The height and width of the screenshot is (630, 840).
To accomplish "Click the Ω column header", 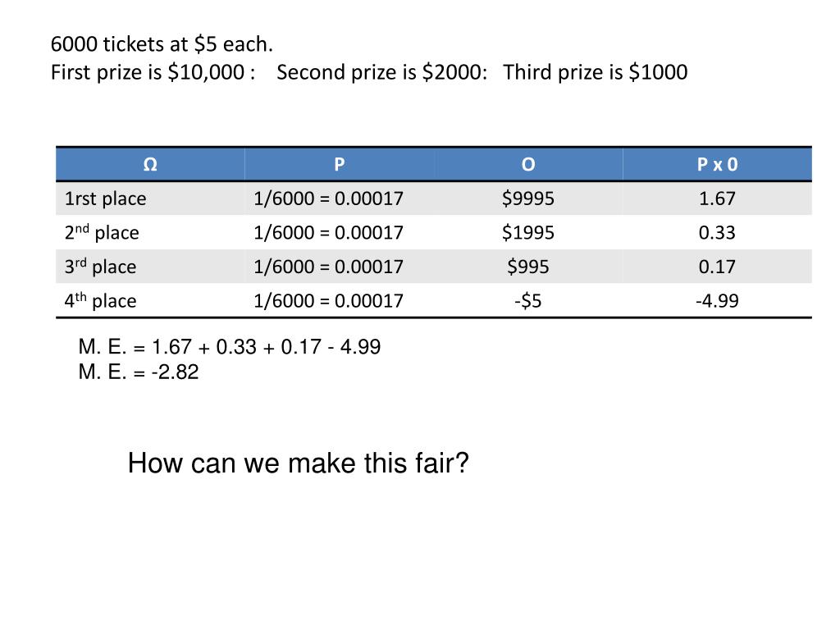I will tap(151, 164).
